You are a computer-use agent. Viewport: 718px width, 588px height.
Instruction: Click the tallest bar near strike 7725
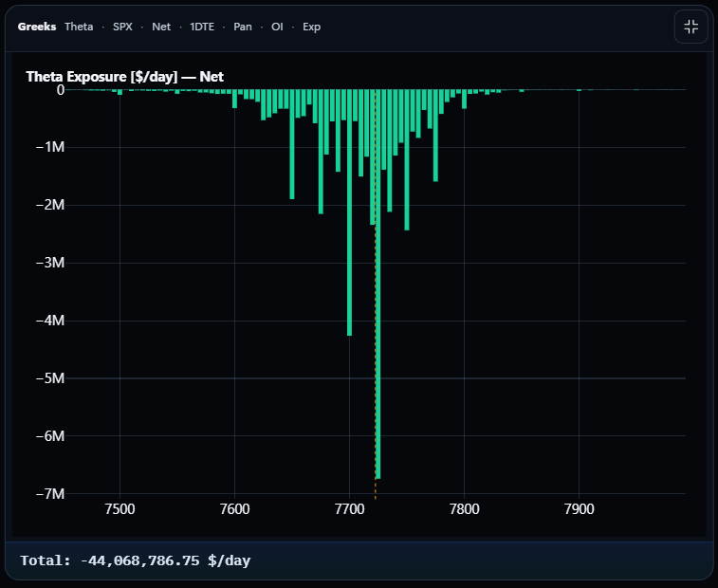[377, 284]
